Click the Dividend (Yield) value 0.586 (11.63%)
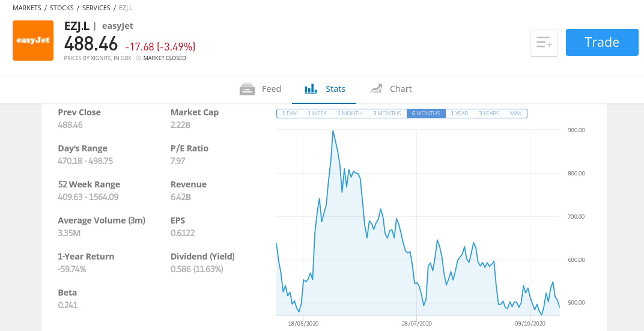Screen dimensions: 644x331 tap(196, 269)
